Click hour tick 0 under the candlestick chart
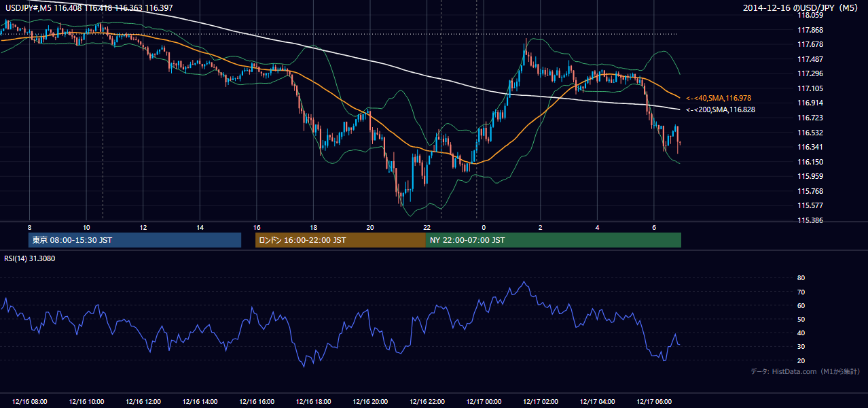The width and height of the screenshot is (868, 408). (x=484, y=227)
